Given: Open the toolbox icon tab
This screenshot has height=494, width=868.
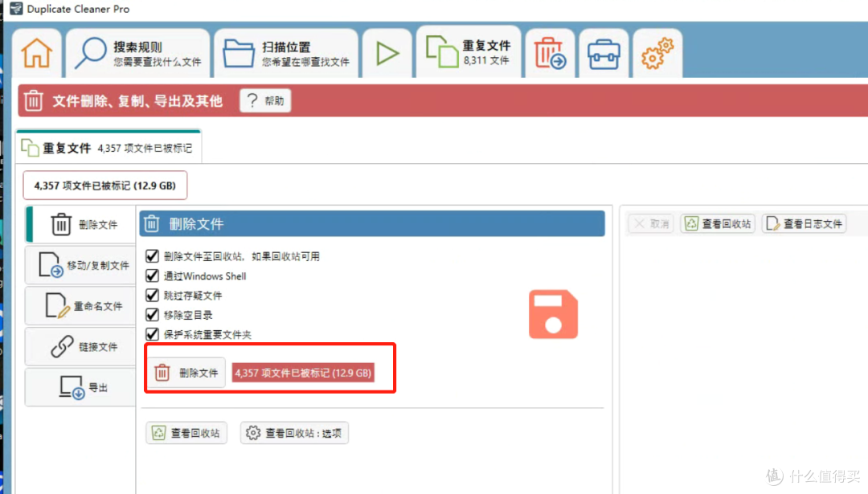Looking at the screenshot, I should point(604,54).
